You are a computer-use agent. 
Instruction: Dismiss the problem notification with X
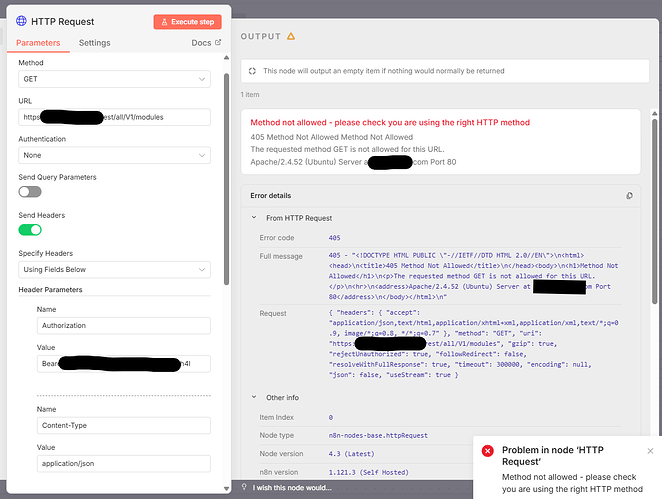click(651, 451)
